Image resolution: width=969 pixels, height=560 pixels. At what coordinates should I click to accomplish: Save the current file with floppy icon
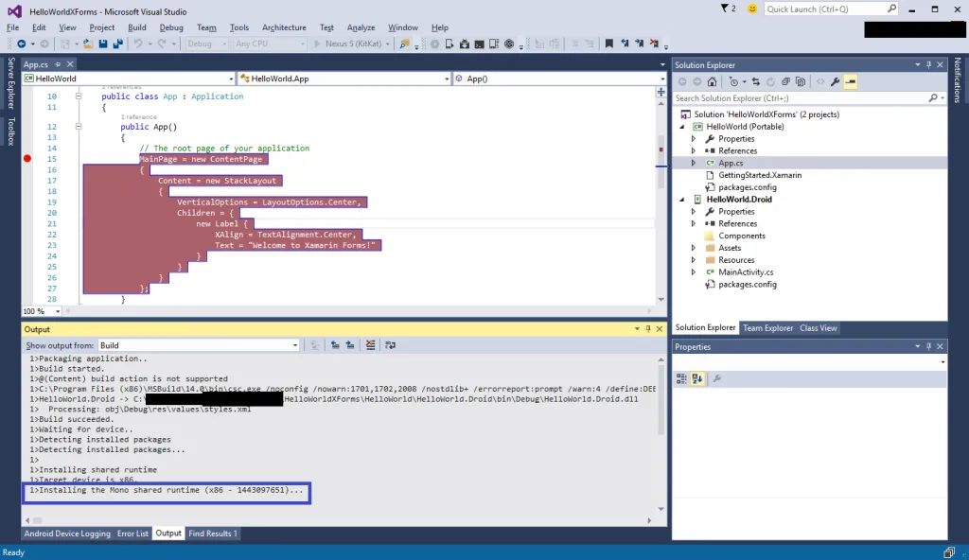pos(103,44)
